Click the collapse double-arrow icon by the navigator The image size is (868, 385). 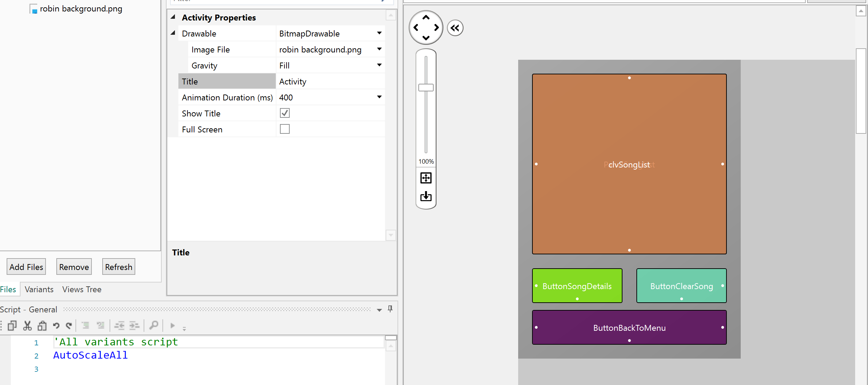[x=455, y=28]
